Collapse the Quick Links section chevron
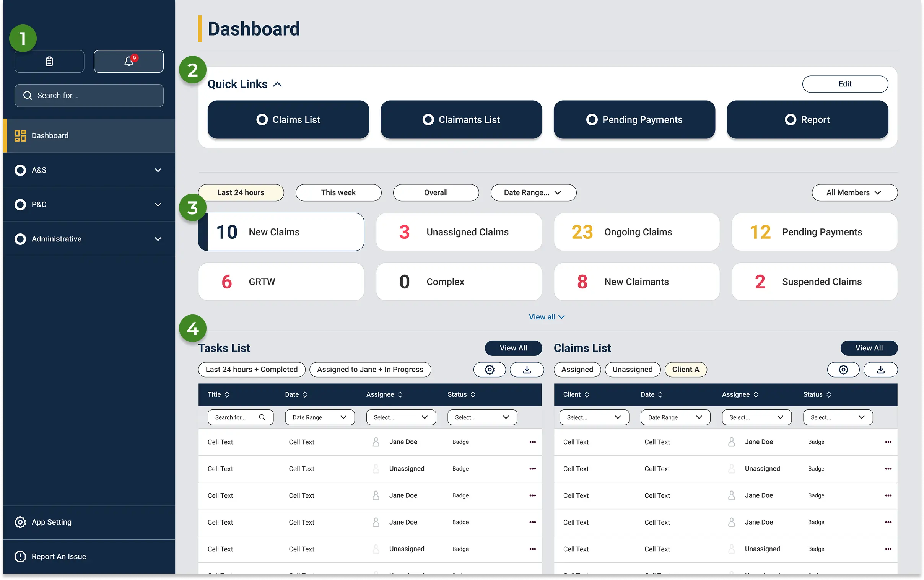 [x=278, y=85]
